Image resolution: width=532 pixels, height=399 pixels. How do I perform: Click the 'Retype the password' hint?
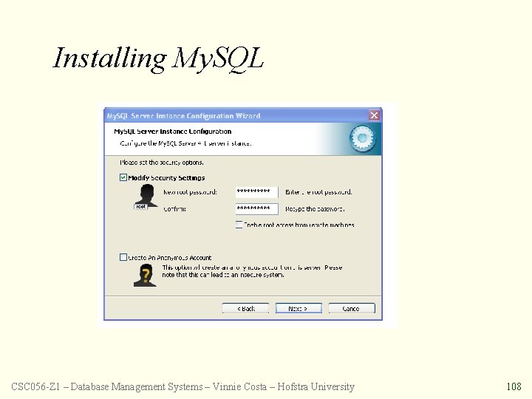click(x=315, y=209)
